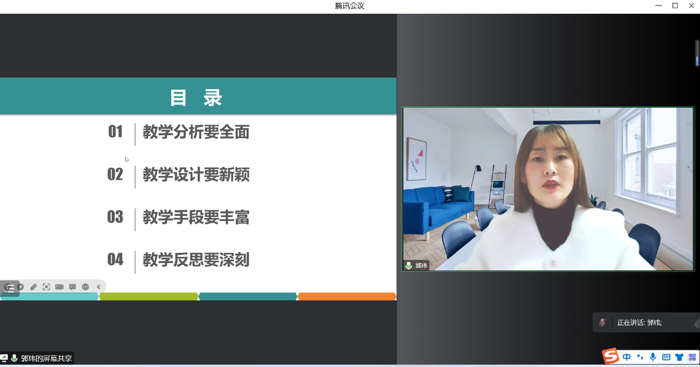Screen dimensions: 700x367
Task: Open the slide list menu icon at bottom left
Action: point(8,288)
